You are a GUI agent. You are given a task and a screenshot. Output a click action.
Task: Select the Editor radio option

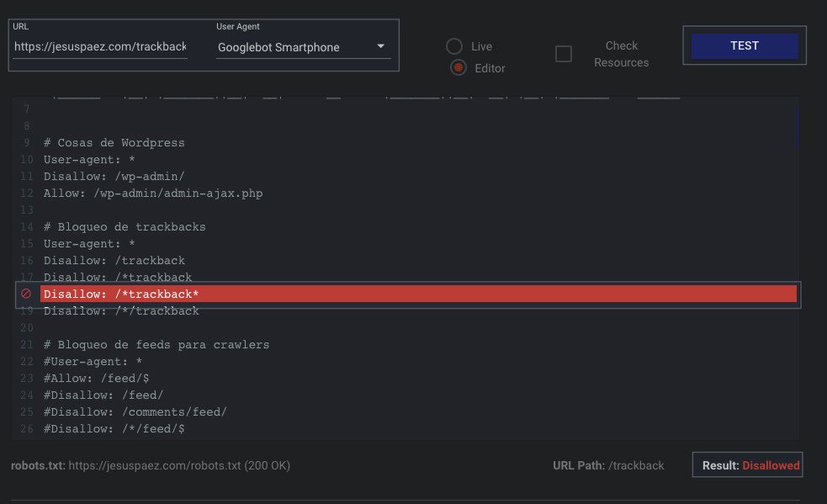point(459,68)
